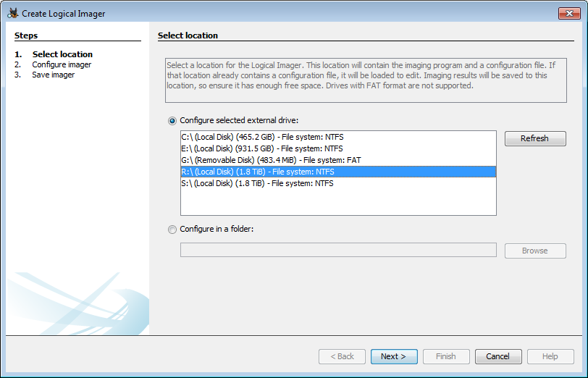Click 'Configure imager' step in Steps list
Viewport: 588px width, 378px height.
tap(61, 64)
